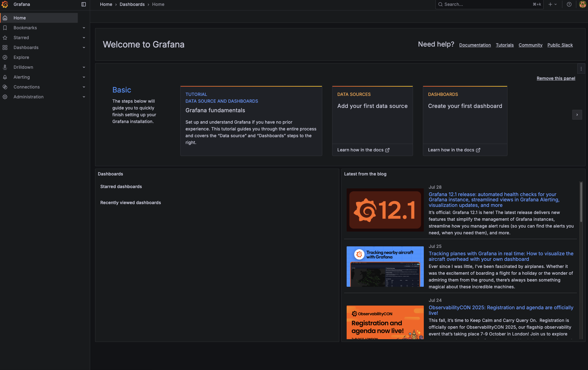Open the Grafana 12.1 release blog thumbnail

[x=385, y=210]
